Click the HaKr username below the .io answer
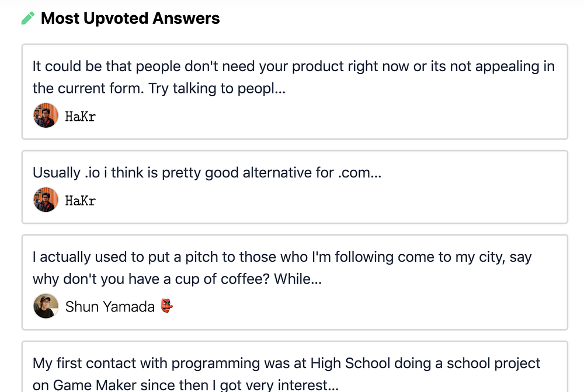Image resolution: width=584 pixels, height=392 pixels. [81, 201]
